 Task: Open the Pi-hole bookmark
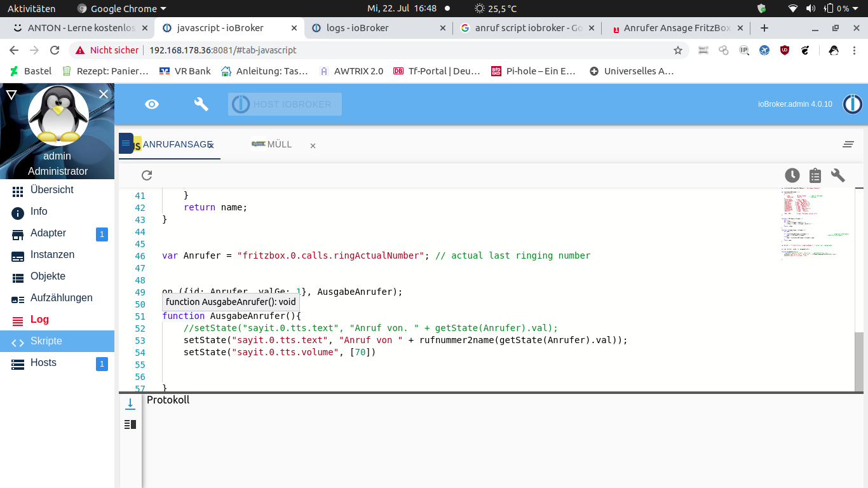534,71
